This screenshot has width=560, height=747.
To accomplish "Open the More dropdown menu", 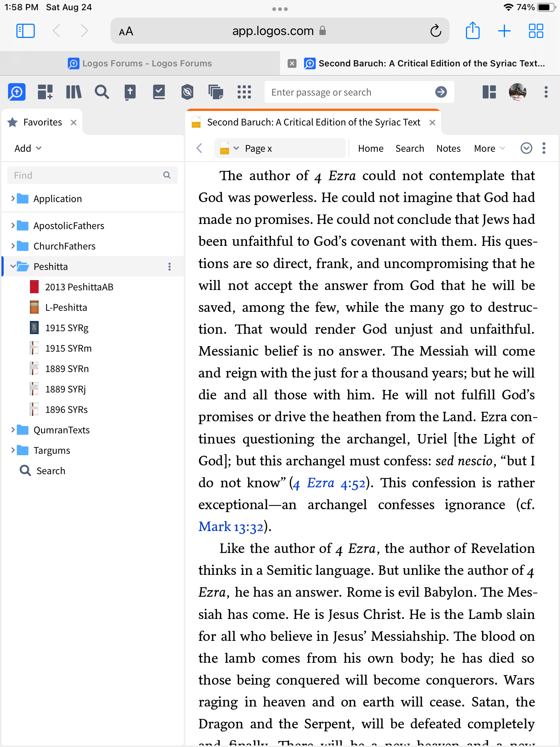I will [x=490, y=148].
